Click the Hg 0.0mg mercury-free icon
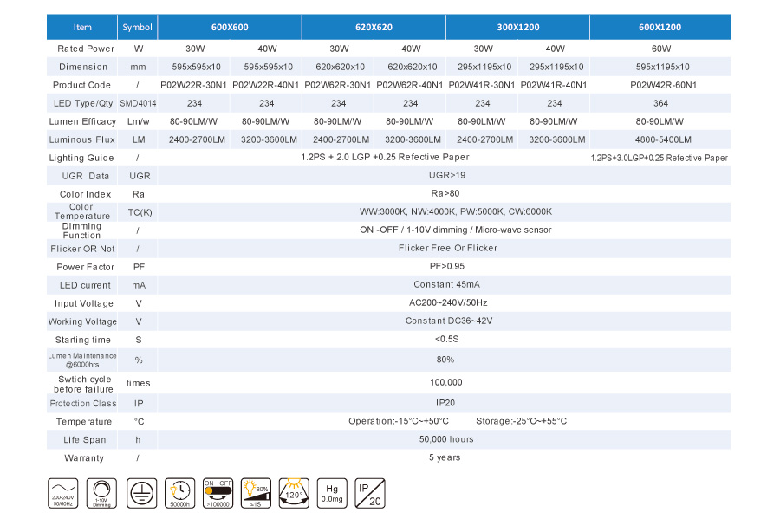 pyautogui.click(x=333, y=494)
